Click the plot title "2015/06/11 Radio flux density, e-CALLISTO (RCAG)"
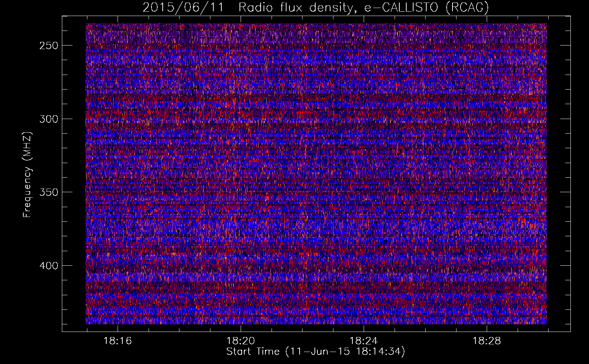The image size is (589, 364). point(316,7)
